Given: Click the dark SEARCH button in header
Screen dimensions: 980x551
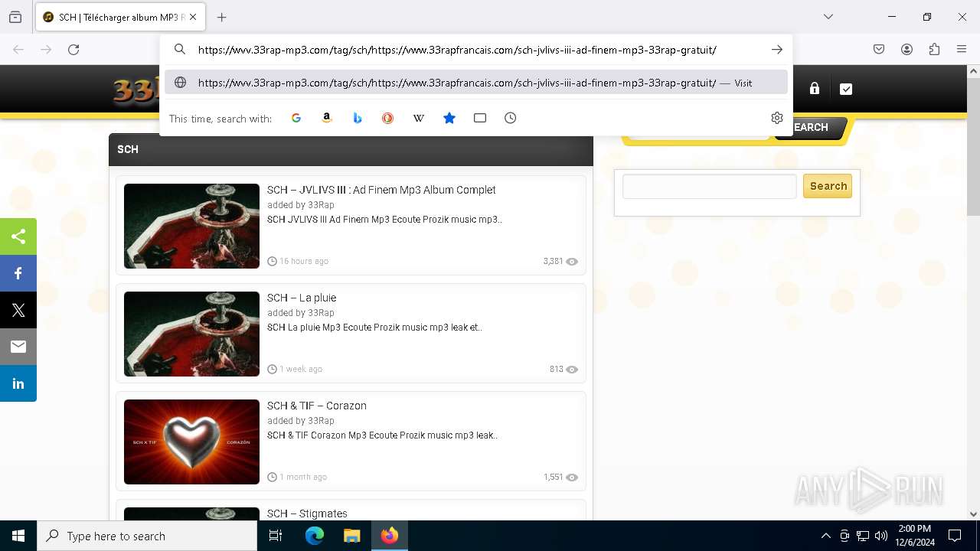Looking at the screenshot, I should point(810,128).
